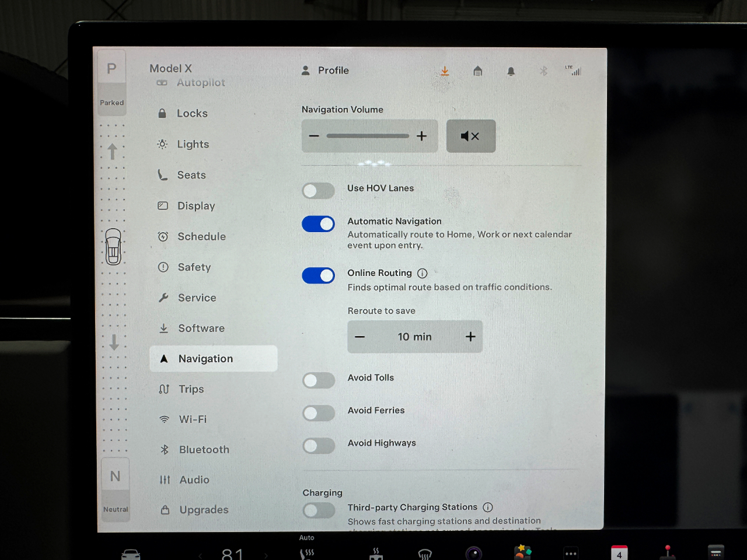Enable Use HOV Lanes toggle
The width and height of the screenshot is (747, 560).
pos(318,191)
